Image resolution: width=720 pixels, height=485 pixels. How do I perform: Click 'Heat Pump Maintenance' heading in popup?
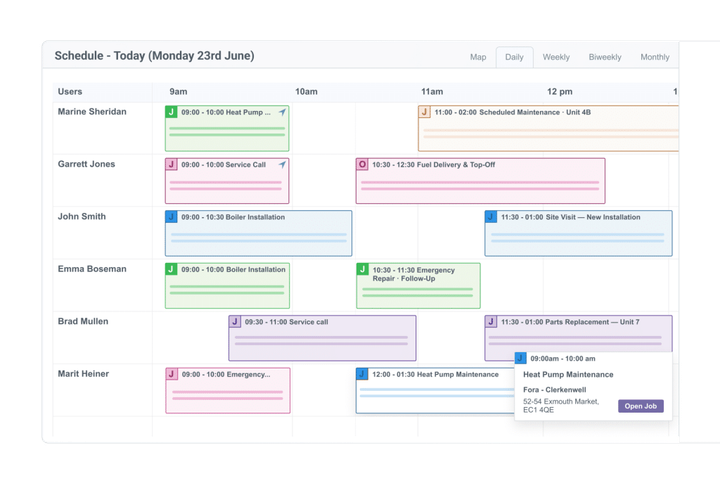568,374
